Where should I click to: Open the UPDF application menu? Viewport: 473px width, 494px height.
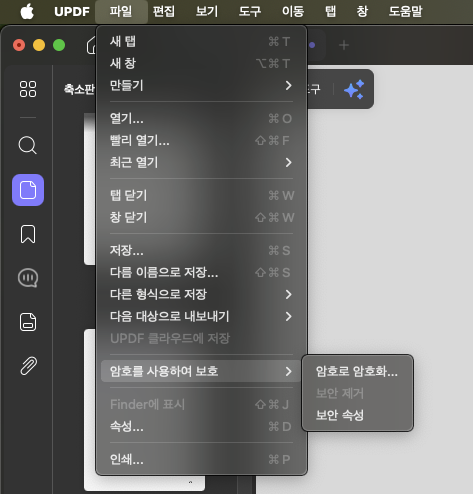(72, 12)
